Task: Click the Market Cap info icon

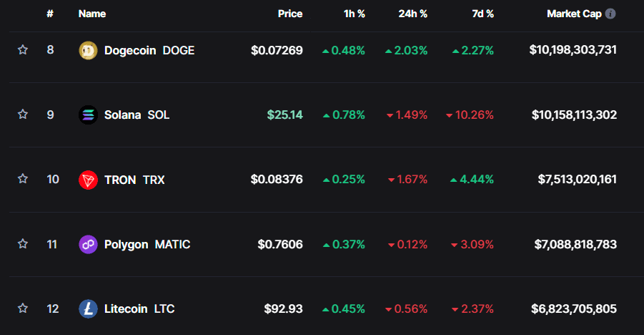Action: [610, 14]
